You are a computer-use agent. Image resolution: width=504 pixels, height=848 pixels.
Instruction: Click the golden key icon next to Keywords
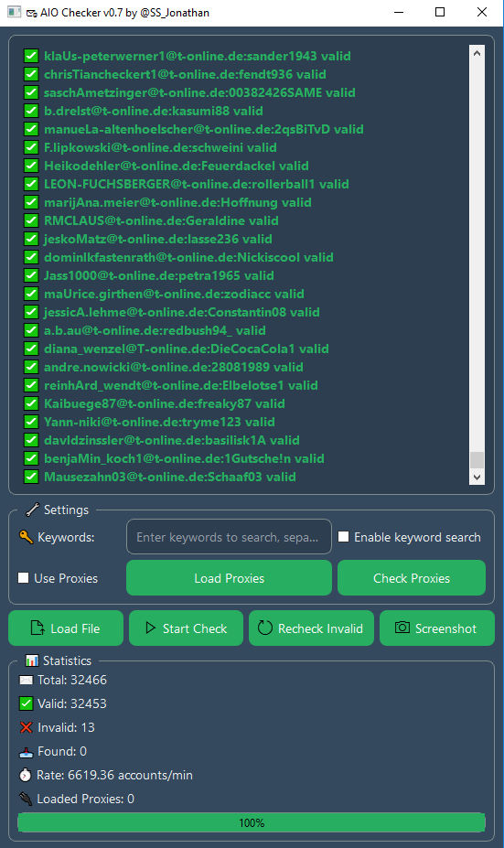(x=26, y=537)
